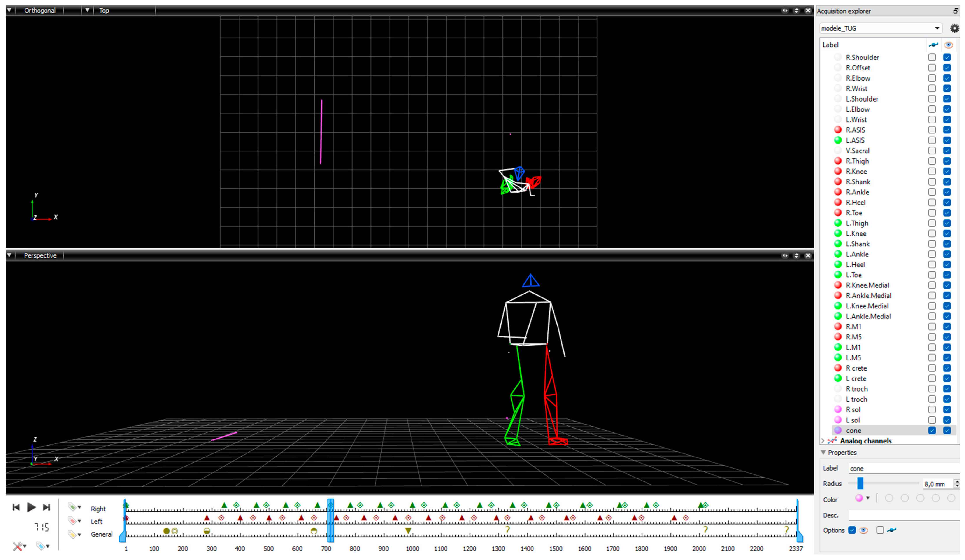
Task: Expand the Analog channels section
Action: click(x=822, y=440)
